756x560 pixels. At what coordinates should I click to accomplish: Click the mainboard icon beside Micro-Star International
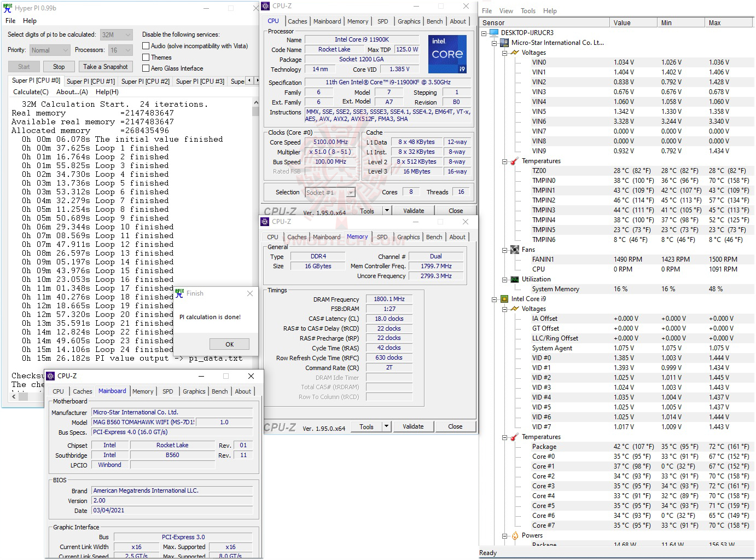coord(504,43)
